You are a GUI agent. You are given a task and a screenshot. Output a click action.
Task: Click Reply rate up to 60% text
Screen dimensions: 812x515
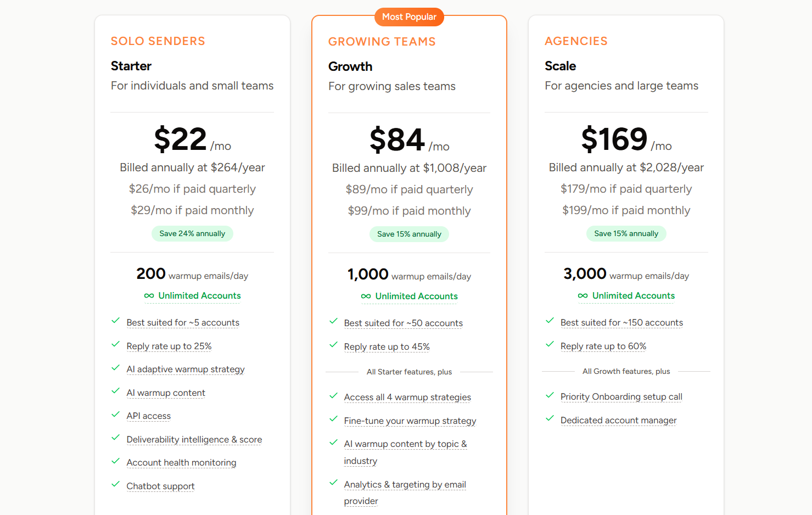603,346
